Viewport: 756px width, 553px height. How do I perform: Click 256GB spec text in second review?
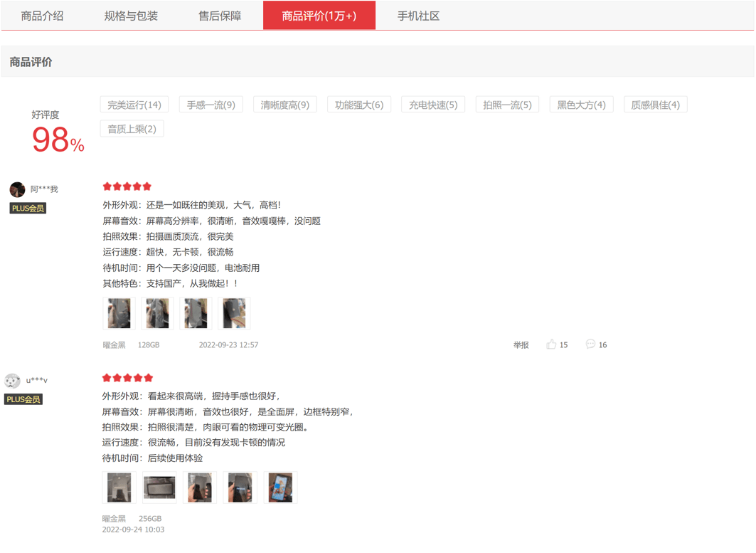coord(150,518)
